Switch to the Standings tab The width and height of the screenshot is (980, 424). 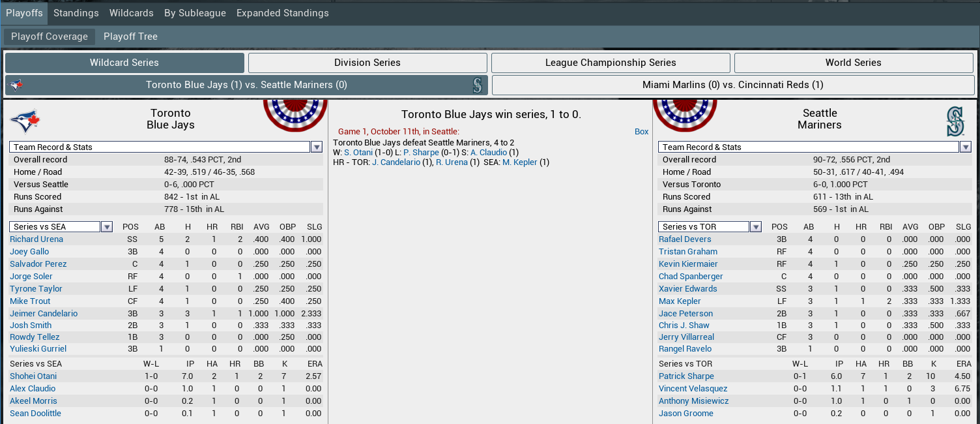click(76, 13)
